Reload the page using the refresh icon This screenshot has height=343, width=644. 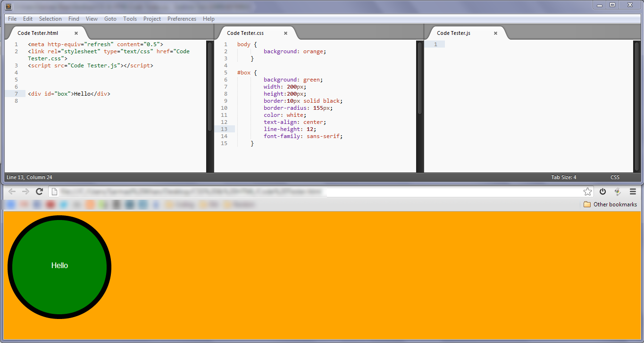39,191
